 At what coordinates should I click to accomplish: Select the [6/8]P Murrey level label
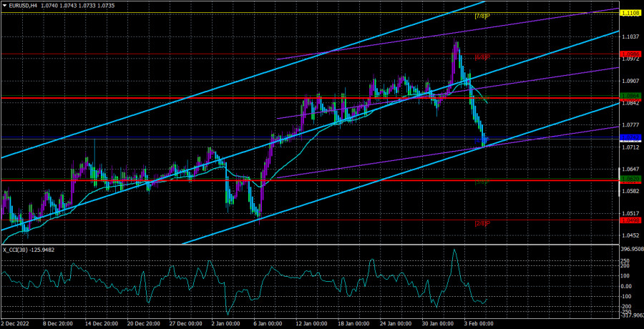(x=482, y=57)
